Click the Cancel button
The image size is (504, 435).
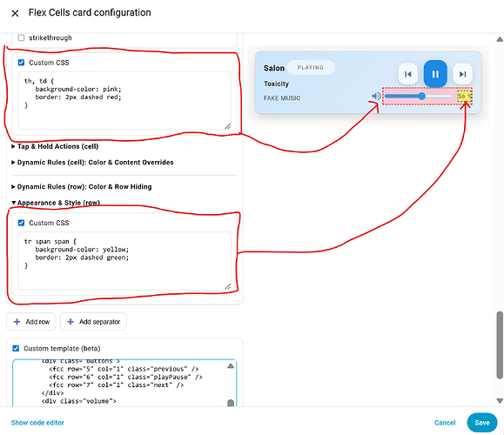[445, 423]
